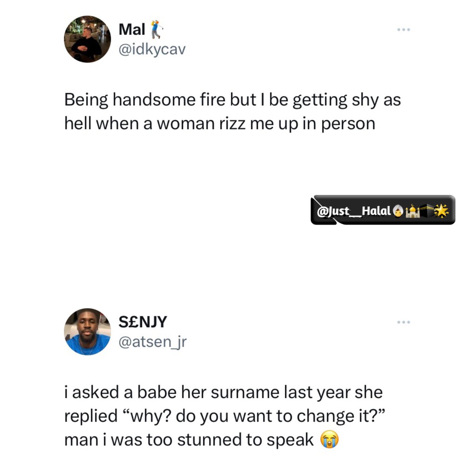
Task: Expand the three-dot menu on S£NJY's tweet
Action: click(x=404, y=322)
